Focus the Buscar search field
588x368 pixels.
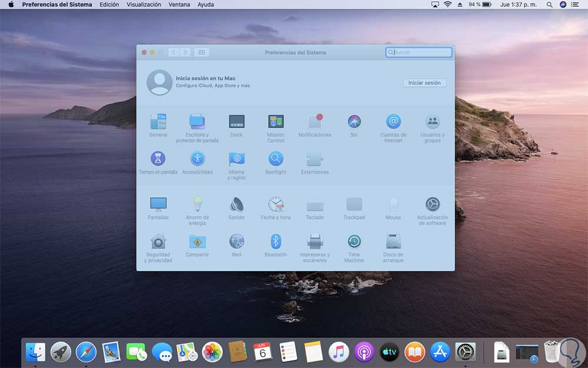click(x=419, y=52)
